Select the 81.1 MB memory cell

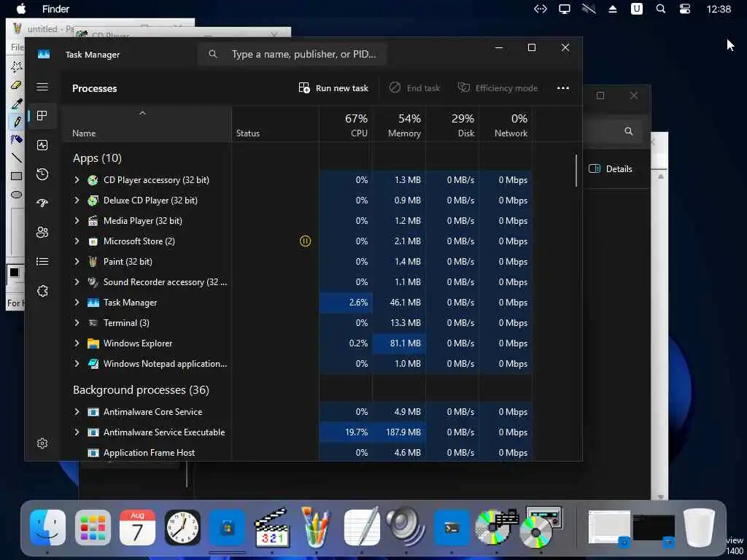coord(399,343)
